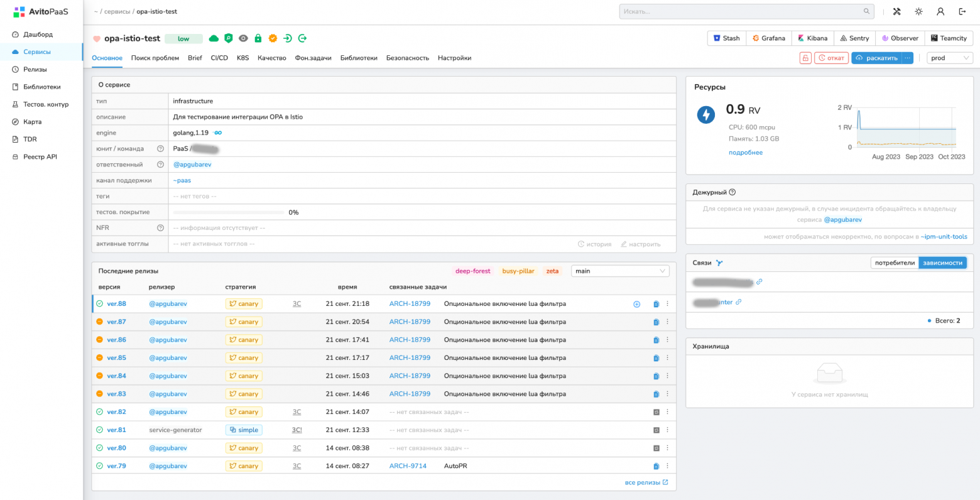980x500 pixels.
Task: Expand the раскатить more options button
Action: (x=907, y=58)
